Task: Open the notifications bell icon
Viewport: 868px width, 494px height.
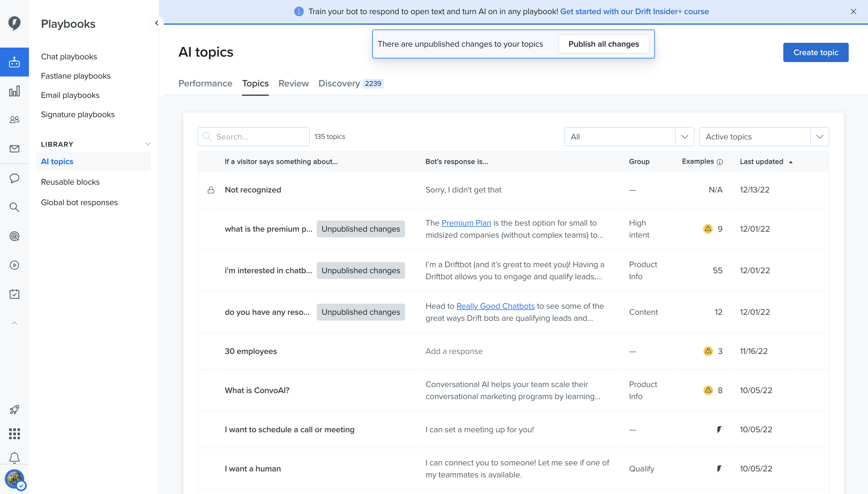Action: (x=14, y=458)
